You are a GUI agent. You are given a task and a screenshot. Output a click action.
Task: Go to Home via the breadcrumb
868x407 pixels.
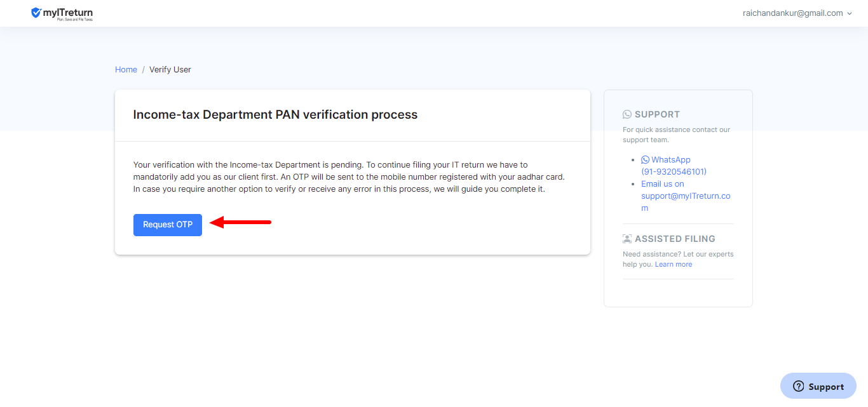pyautogui.click(x=126, y=70)
